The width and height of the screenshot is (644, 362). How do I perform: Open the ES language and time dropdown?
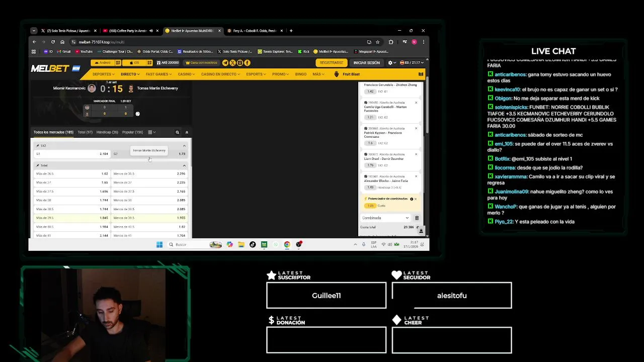412,63
